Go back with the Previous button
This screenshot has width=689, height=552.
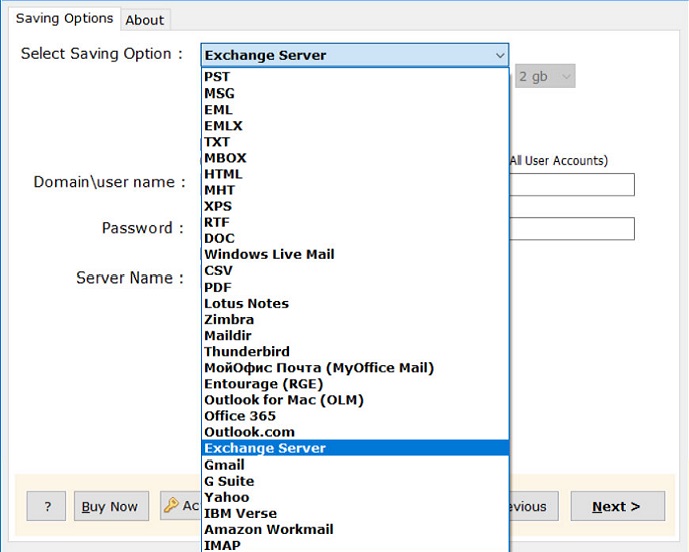533,506
